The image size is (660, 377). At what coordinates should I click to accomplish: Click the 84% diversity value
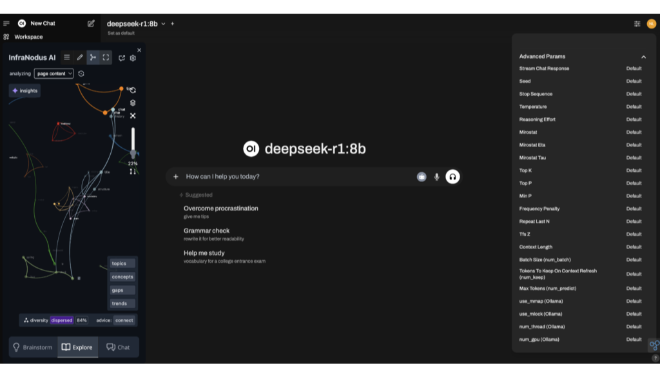(82, 320)
